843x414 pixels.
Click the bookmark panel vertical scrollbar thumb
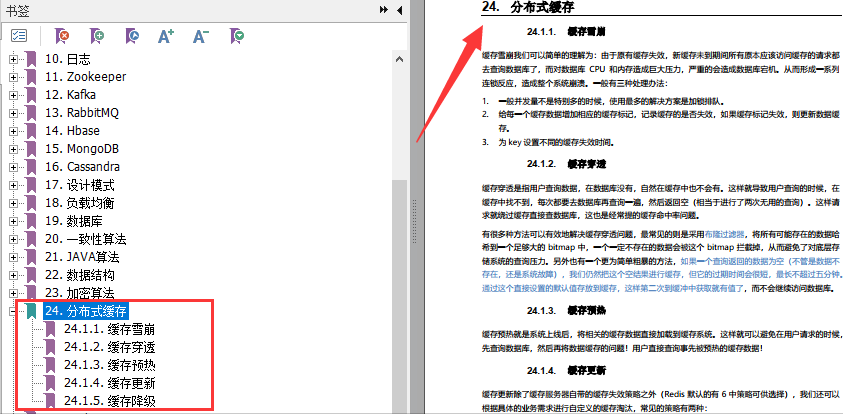click(x=399, y=297)
